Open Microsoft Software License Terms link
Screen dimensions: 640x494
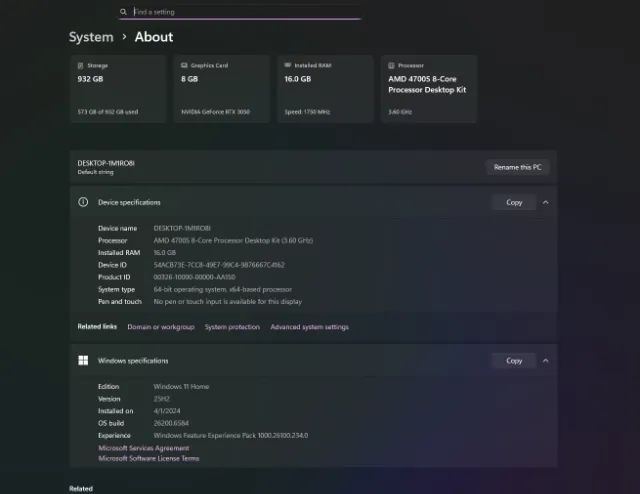(x=149, y=458)
